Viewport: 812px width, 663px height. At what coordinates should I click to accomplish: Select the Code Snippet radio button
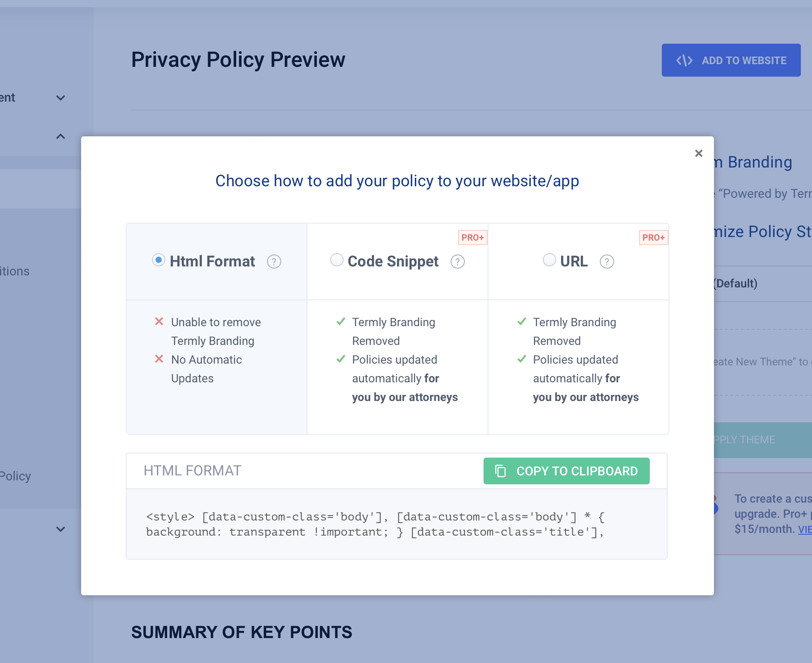pos(337,260)
